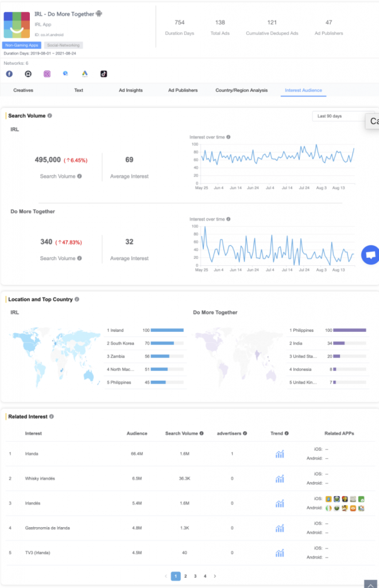
Task: Click the Facebook network icon
Action: pyautogui.click(x=9, y=74)
